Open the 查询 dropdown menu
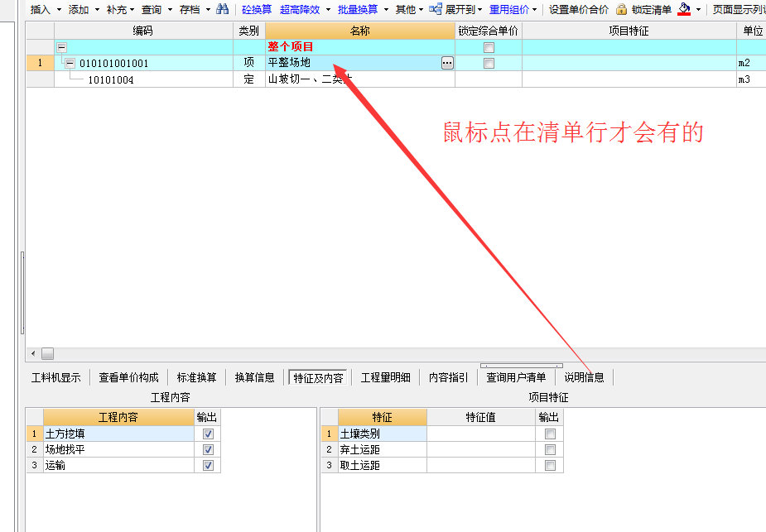 pyautogui.click(x=170, y=9)
